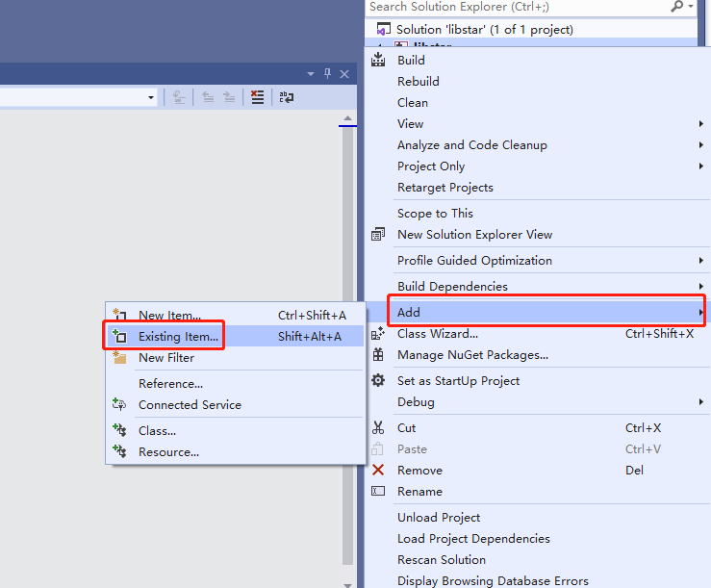The height and width of the screenshot is (588, 711).
Task: Click Rescan Solution in the context menu
Action: (442, 559)
